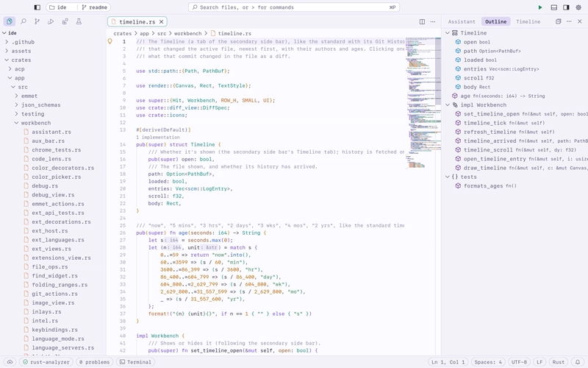This screenshot has height=368, width=588.
Task: Select the timeline.rs editor tab
Action: click(x=137, y=22)
